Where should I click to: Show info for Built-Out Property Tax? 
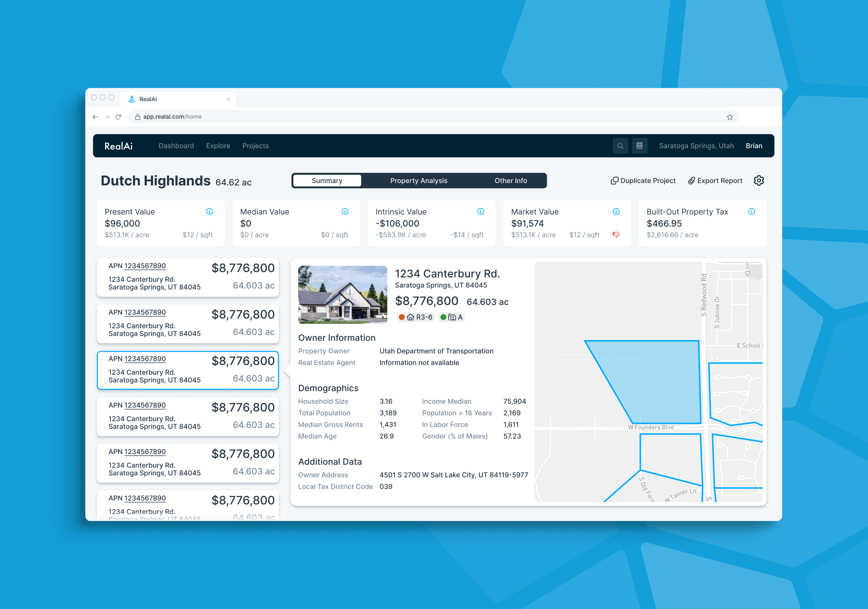tap(751, 212)
